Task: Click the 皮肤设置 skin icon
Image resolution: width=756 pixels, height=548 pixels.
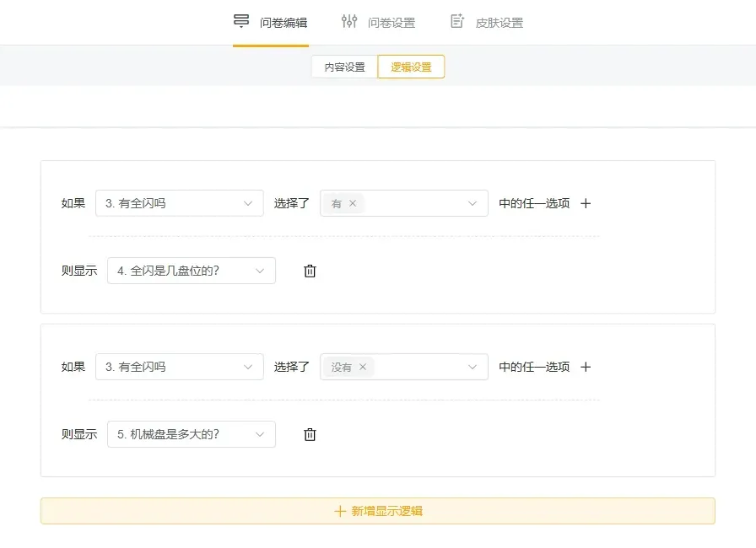Action: pyautogui.click(x=457, y=22)
